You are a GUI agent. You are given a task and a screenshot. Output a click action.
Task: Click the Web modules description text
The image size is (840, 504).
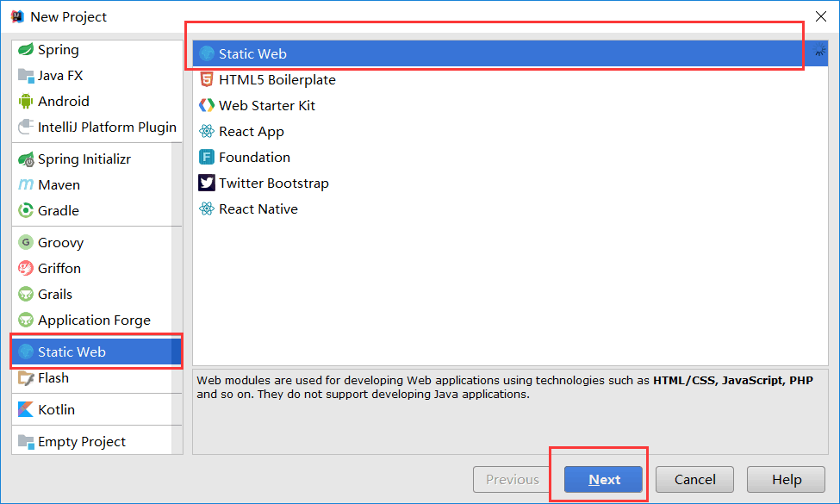[505, 387]
